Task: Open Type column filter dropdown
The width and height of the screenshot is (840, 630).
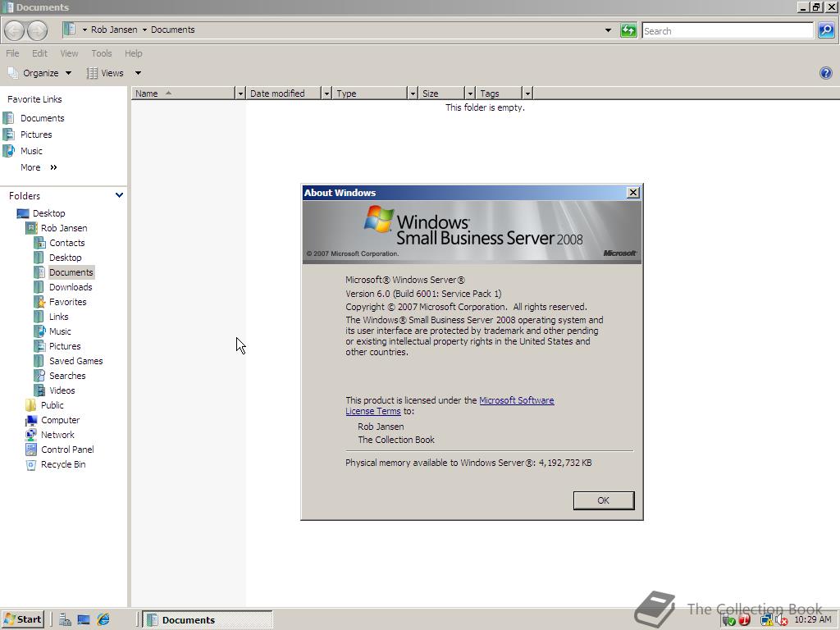Action: tap(413, 94)
